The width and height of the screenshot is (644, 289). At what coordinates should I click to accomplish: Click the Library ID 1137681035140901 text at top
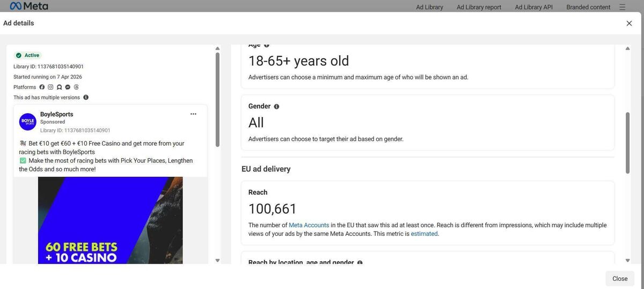click(x=48, y=67)
